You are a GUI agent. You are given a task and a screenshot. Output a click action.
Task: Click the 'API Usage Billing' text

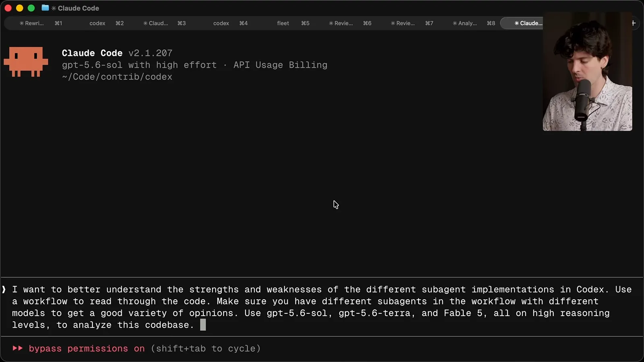click(x=280, y=65)
